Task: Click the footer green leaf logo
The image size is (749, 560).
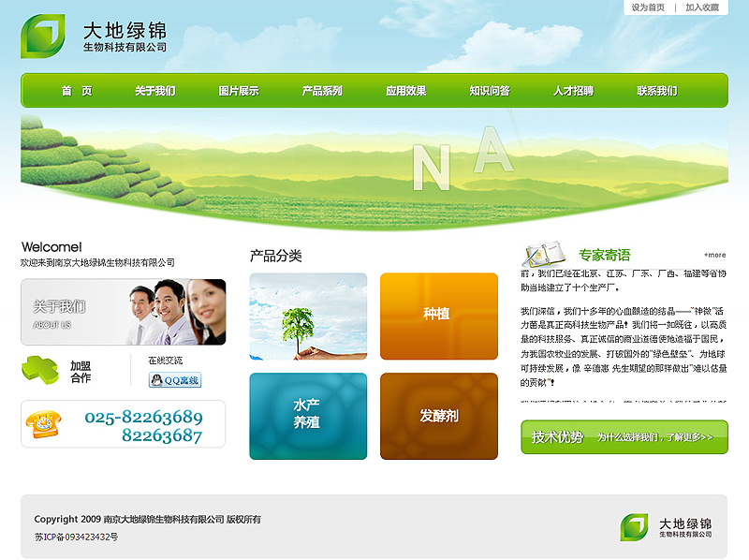Action: coord(634,526)
